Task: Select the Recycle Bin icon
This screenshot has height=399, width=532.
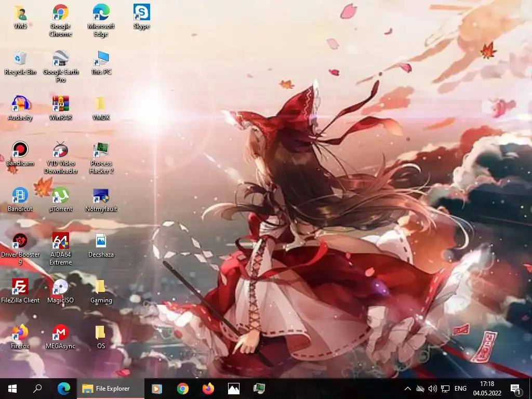Action: pos(20,62)
